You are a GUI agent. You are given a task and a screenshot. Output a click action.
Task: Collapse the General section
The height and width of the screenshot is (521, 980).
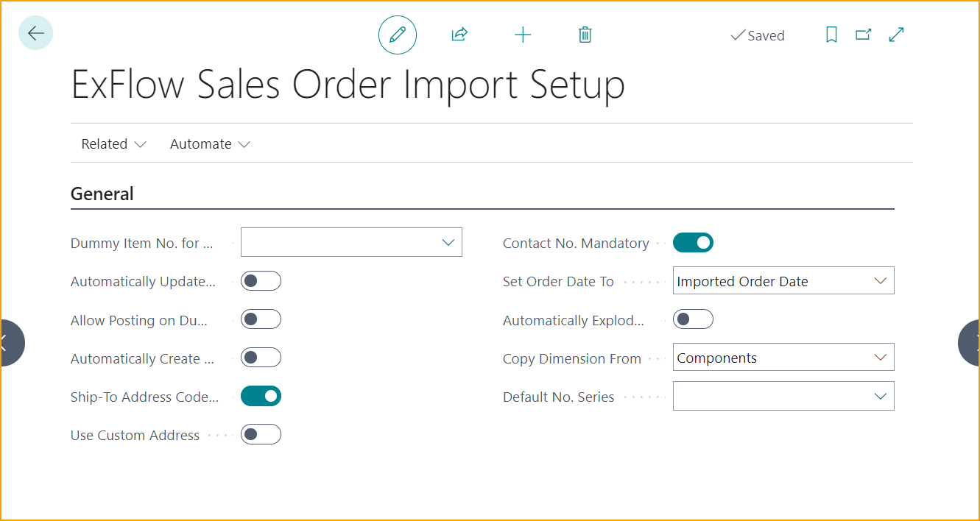coord(102,194)
